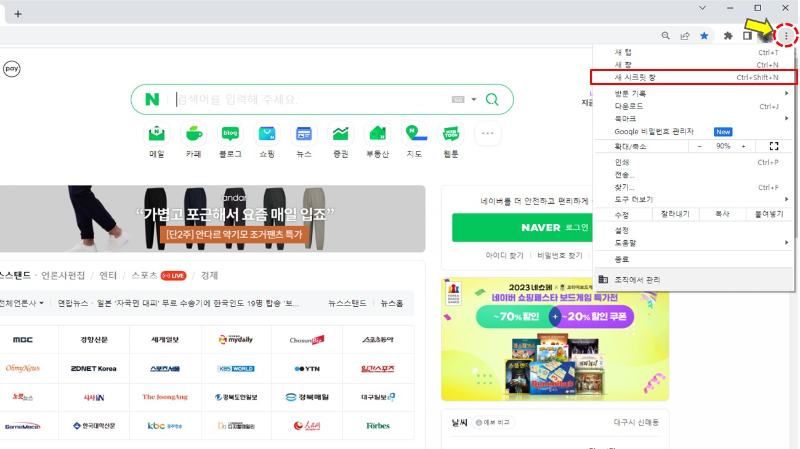Click the YTN publisher logo

pyautogui.click(x=307, y=368)
